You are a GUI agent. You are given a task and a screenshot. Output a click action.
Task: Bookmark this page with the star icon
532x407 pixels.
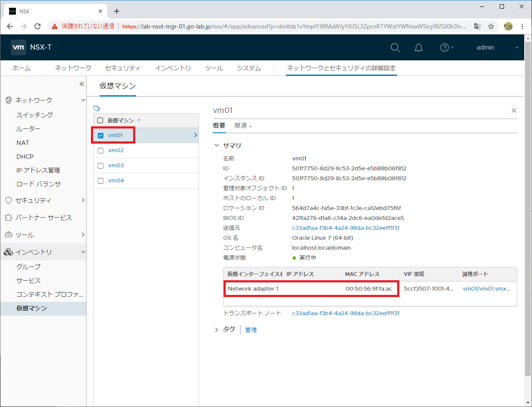[491, 26]
